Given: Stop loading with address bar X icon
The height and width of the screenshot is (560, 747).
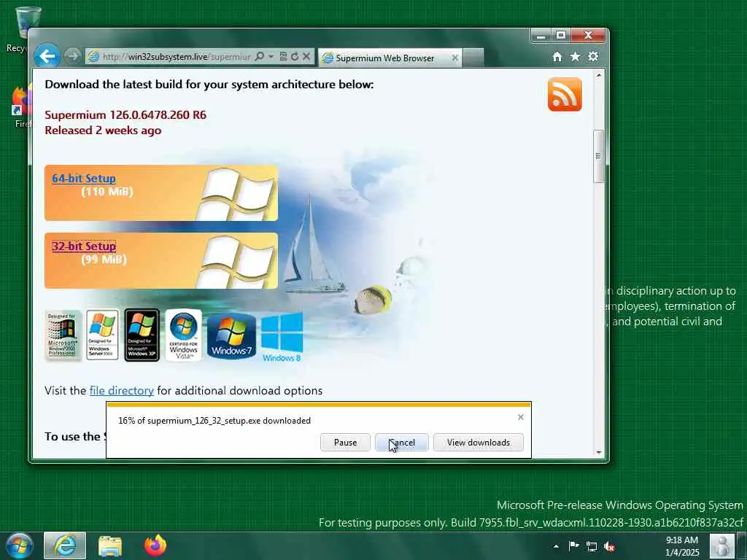Looking at the screenshot, I should tap(306, 57).
